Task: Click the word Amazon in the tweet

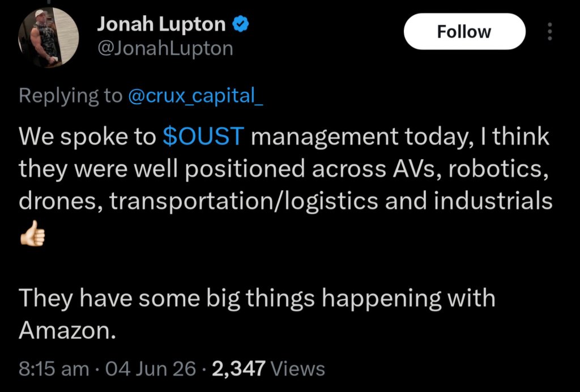Action: click(x=65, y=330)
